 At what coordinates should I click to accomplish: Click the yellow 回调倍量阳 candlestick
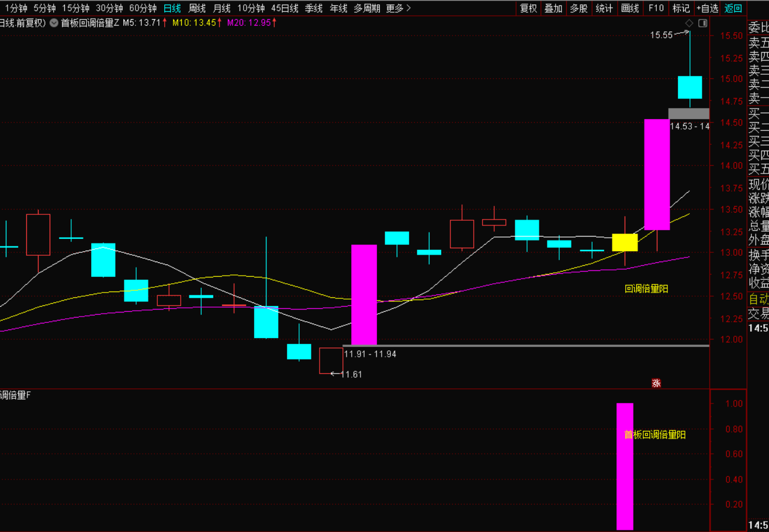pyautogui.click(x=625, y=242)
